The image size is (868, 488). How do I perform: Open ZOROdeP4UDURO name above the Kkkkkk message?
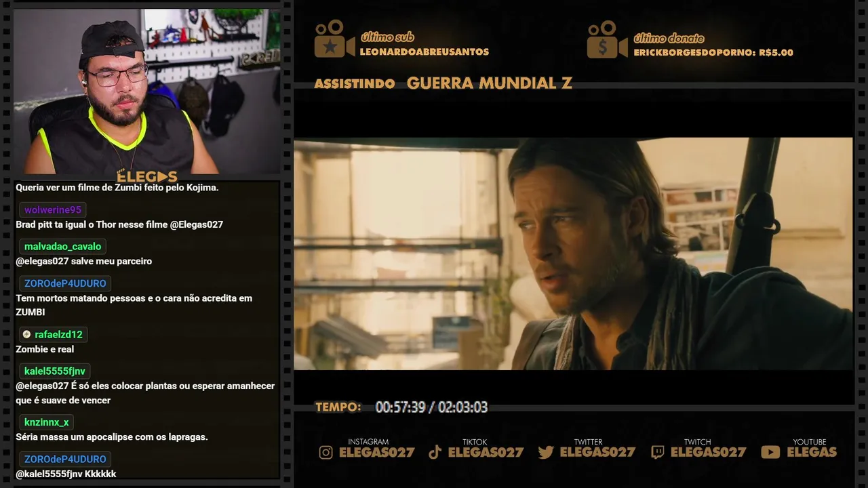tap(65, 459)
